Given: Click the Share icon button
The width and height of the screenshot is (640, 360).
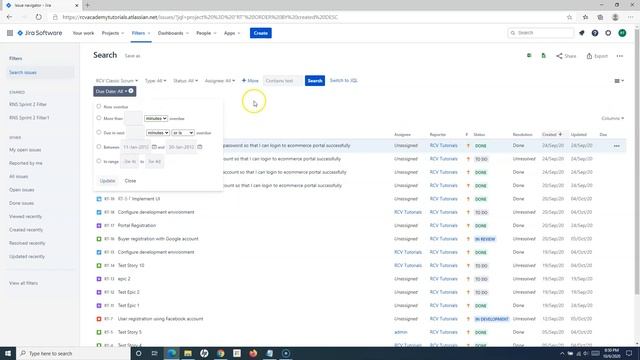Looking at the screenshot, I should pyautogui.click(x=566, y=56).
